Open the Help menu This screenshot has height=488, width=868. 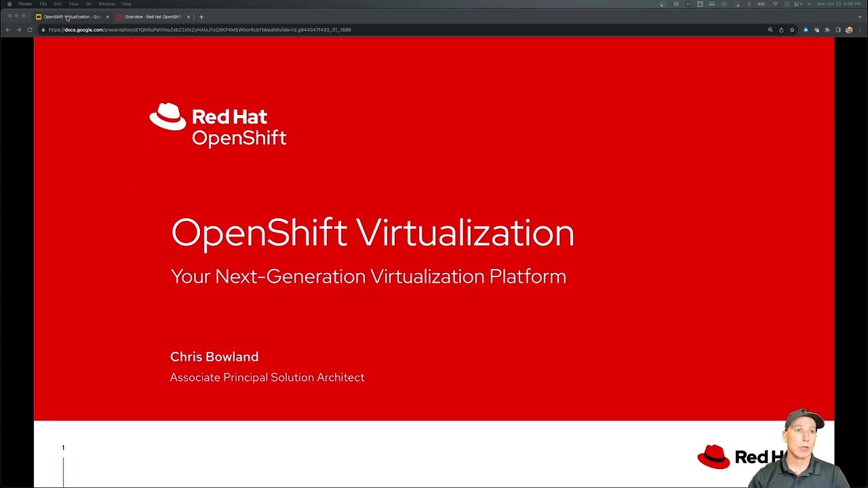pyautogui.click(x=126, y=4)
